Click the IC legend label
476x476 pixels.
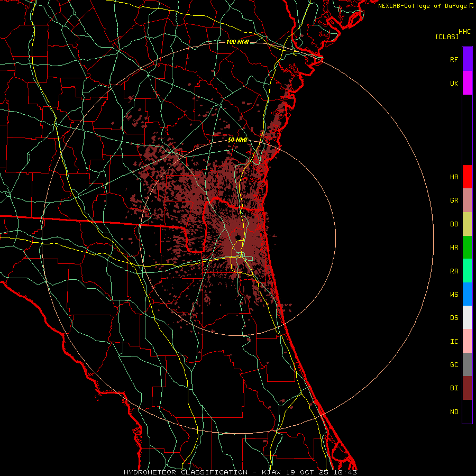pos(454,342)
